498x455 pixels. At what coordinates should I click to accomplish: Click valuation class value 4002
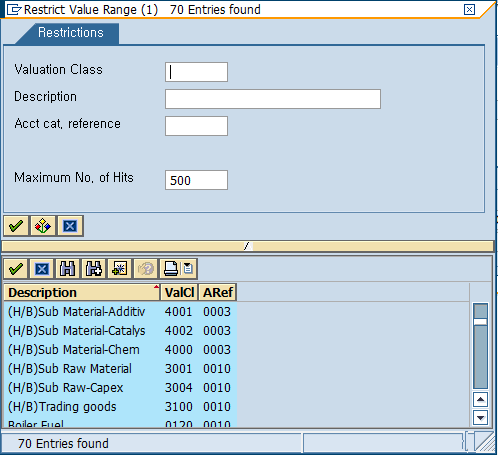(x=179, y=331)
